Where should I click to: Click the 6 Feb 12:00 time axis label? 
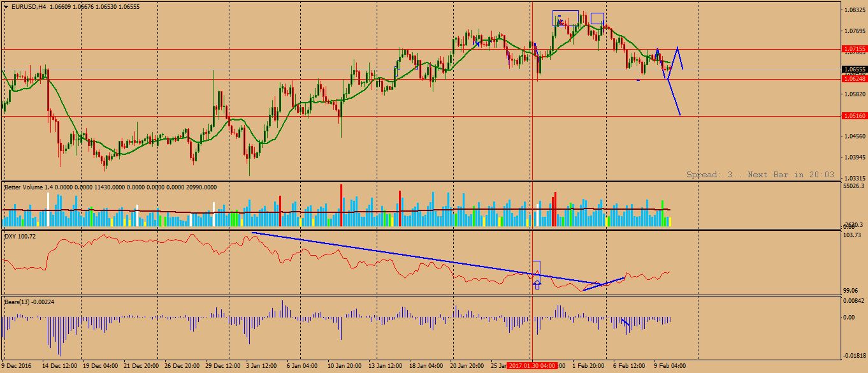pos(628,366)
